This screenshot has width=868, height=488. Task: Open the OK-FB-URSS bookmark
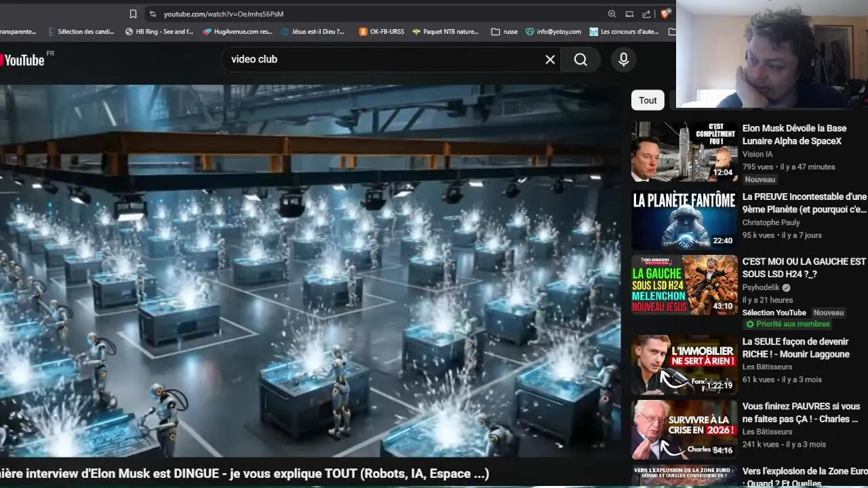tap(382, 31)
